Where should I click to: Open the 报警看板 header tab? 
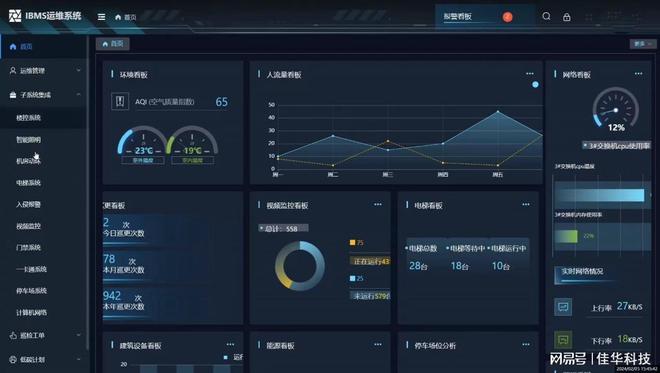(x=458, y=16)
